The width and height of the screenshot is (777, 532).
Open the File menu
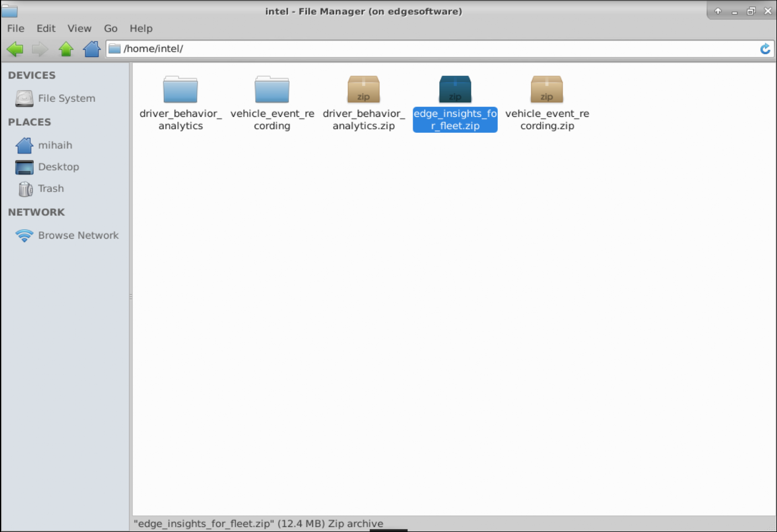(16, 28)
